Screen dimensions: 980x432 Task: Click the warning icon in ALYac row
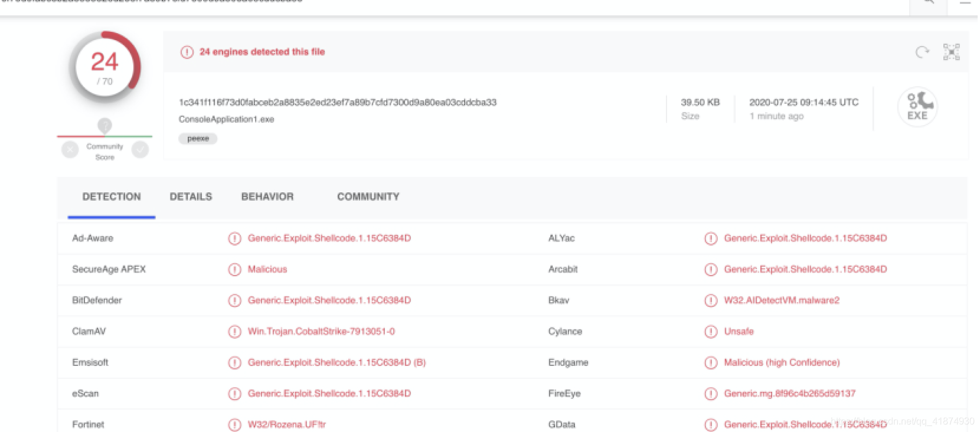coord(711,238)
